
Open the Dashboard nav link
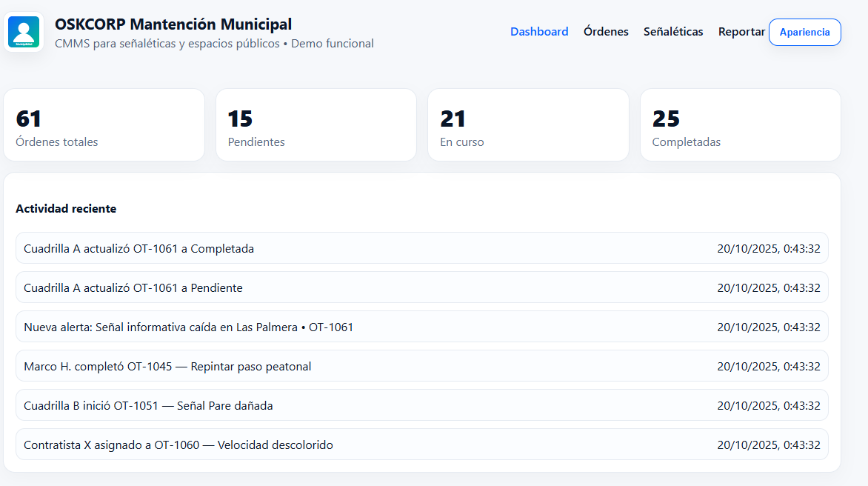pos(539,32)
